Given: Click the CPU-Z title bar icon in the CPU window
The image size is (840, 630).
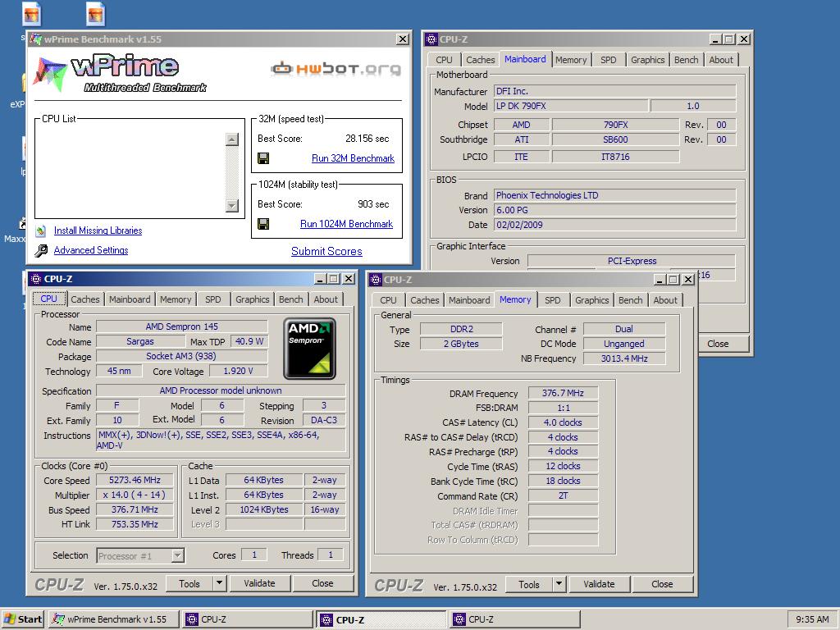Looking at the screenshot, I should click(36, 279).
